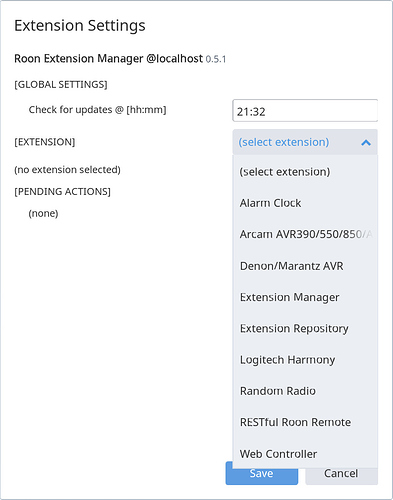Click the Roon Extension Manager @localhost title
The width and height of the screenshot is (393, 500).
[108, 59]
